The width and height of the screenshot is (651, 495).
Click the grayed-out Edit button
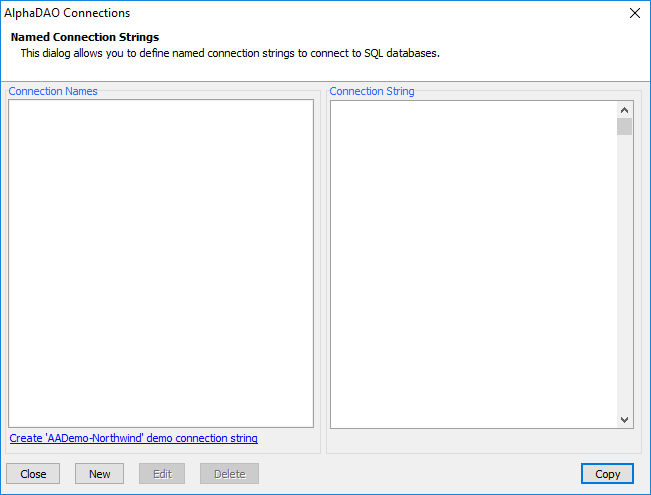click(x=162, y=473)
